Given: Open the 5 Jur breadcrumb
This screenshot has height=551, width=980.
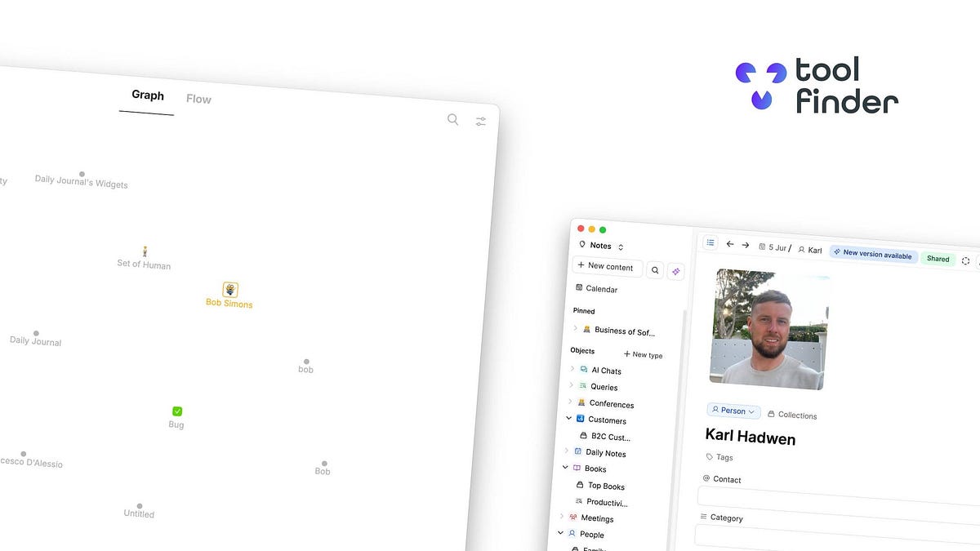Looking at the screenshot, I should [x=774, y=247].
